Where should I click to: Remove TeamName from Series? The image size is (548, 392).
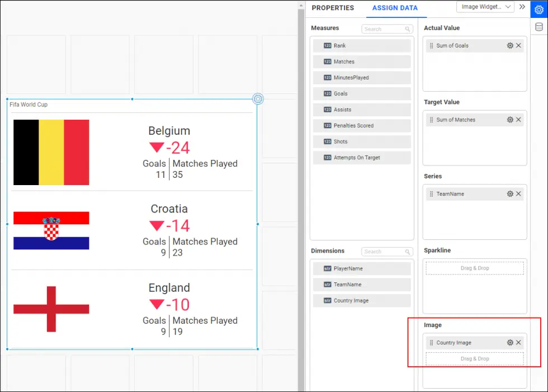coord(518,194)
